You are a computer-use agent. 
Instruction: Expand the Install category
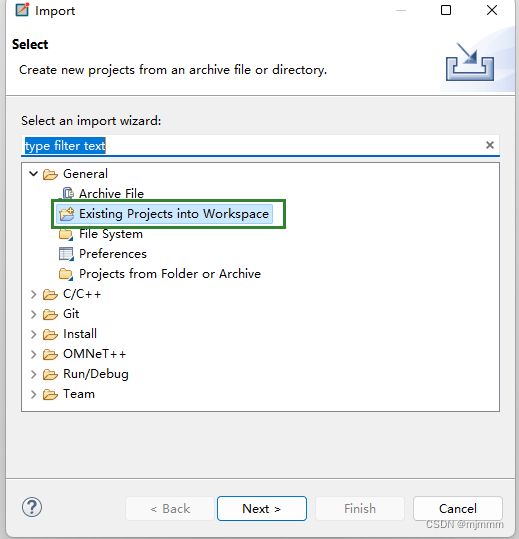pos(33,334)
